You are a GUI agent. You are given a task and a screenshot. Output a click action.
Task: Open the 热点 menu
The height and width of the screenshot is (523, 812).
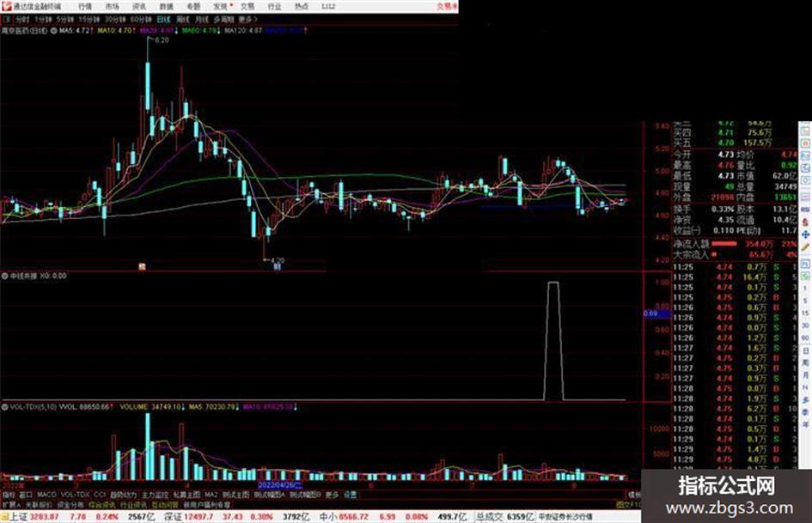(302, 6)
